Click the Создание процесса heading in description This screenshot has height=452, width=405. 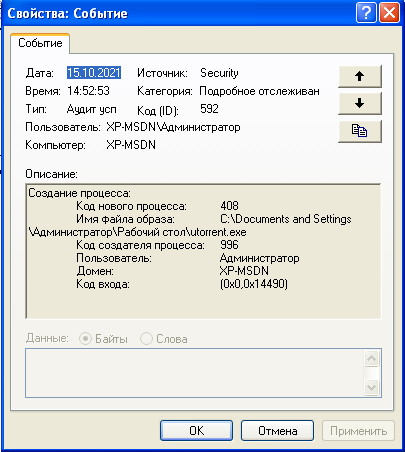point(80,193)
